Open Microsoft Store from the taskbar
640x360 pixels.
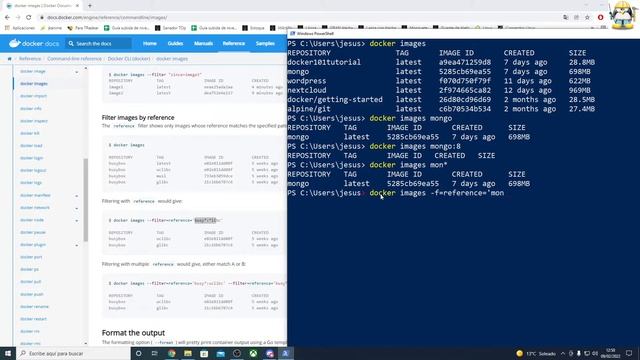(204, 353)
